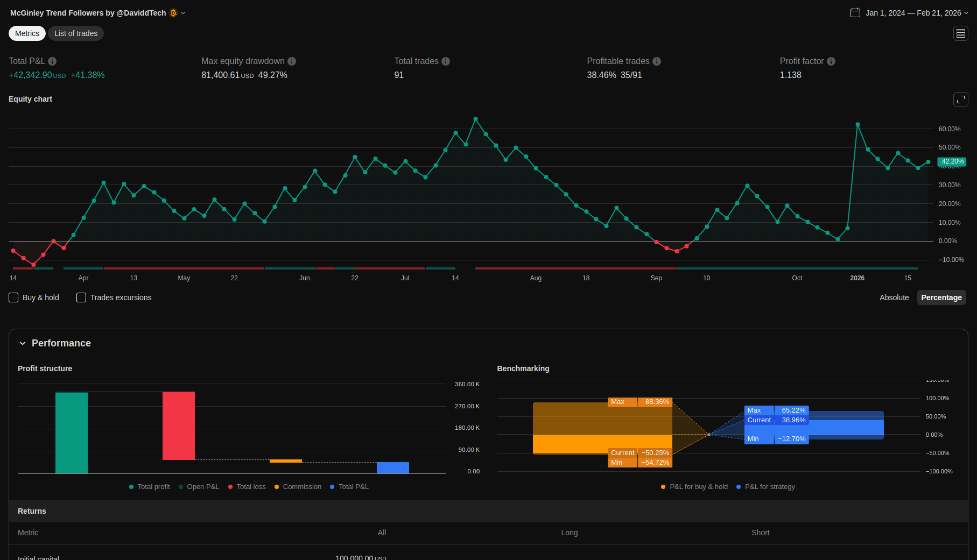Open the date range dropdown
The height and width of the screenshot is (560, 977).
pyautogui.click(x=966, y=13)
